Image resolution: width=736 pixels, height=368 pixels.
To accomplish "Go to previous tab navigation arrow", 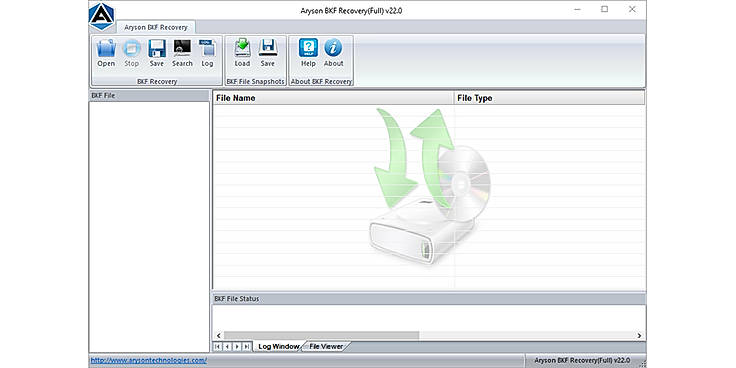I will [x=227, y=346].
